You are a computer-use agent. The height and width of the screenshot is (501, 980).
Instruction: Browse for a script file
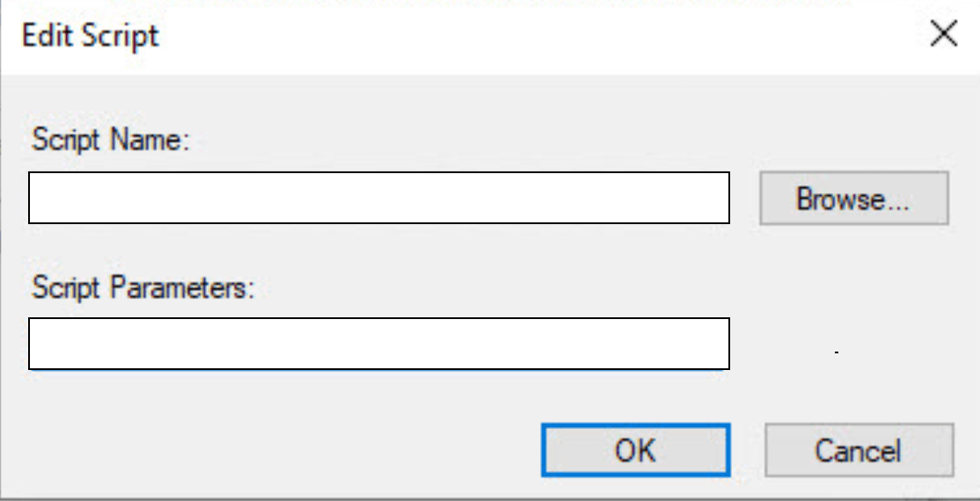click(x=853, y=199)
